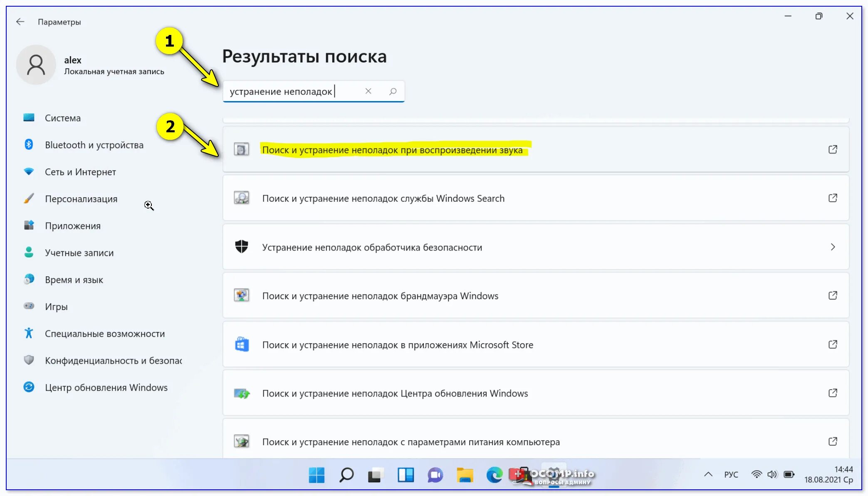Click the Windows Search troubleshooter row icon
The height and width of the screenshot is (496, 868).
242,198
